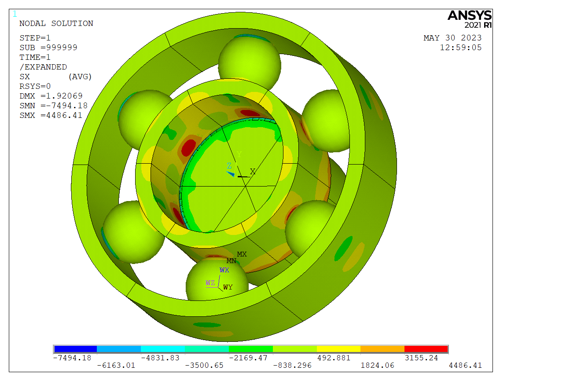Click the MN minimum stress marker
Image resolution: width=588 pixels, height=381 pixels.
pyautogui.click(x=231, y=261)
